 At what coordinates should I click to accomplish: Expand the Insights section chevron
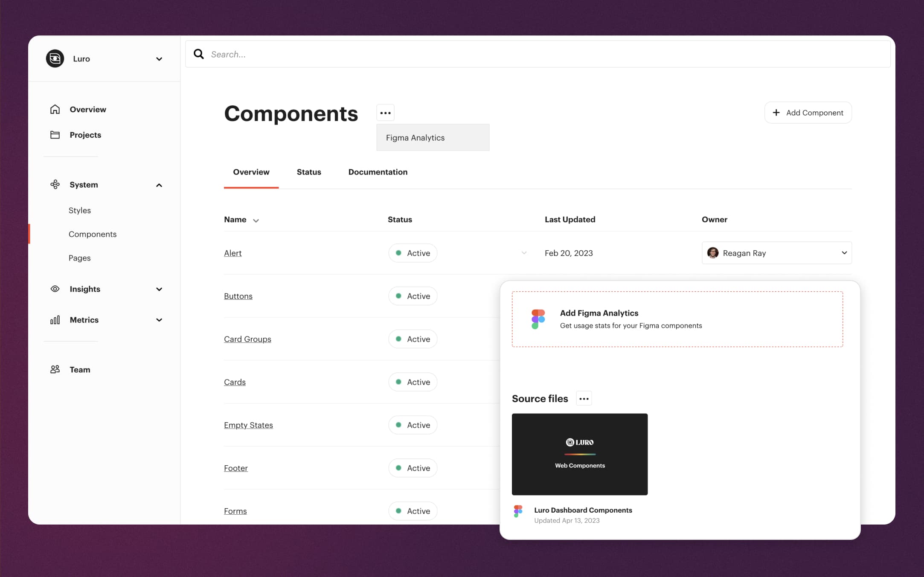tap(159, 289)
